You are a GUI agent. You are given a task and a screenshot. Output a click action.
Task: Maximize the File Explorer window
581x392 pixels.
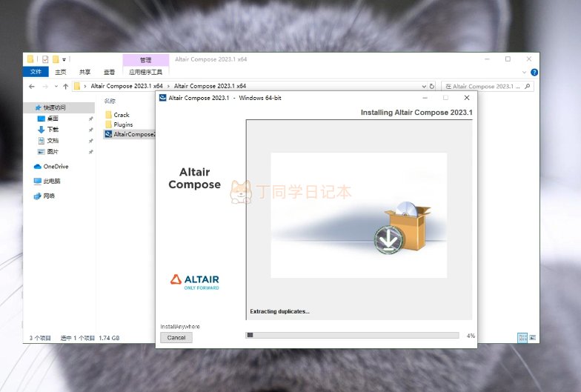tap(508, 59)
